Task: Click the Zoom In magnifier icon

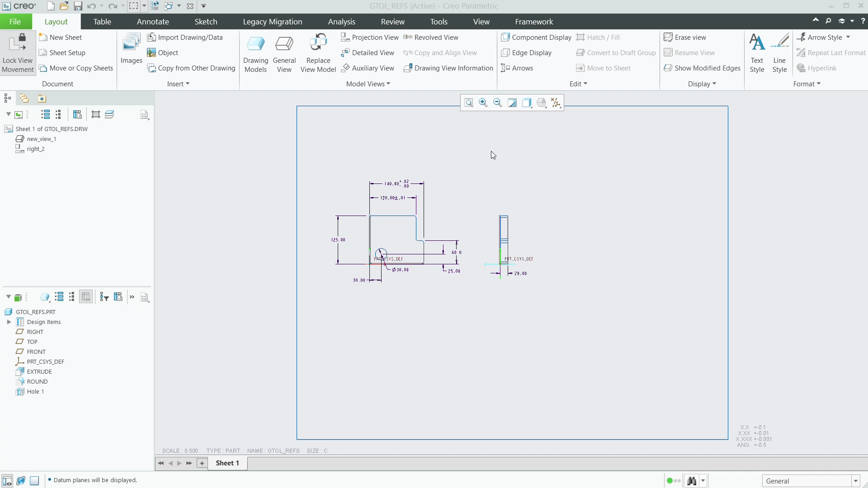Action: 483,103
